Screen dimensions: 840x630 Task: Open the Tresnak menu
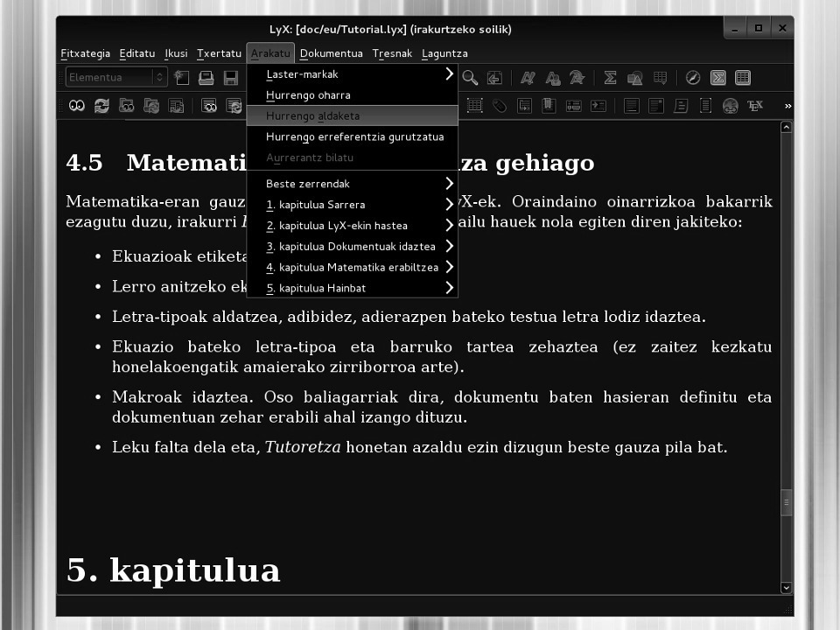tap(392, 53)
